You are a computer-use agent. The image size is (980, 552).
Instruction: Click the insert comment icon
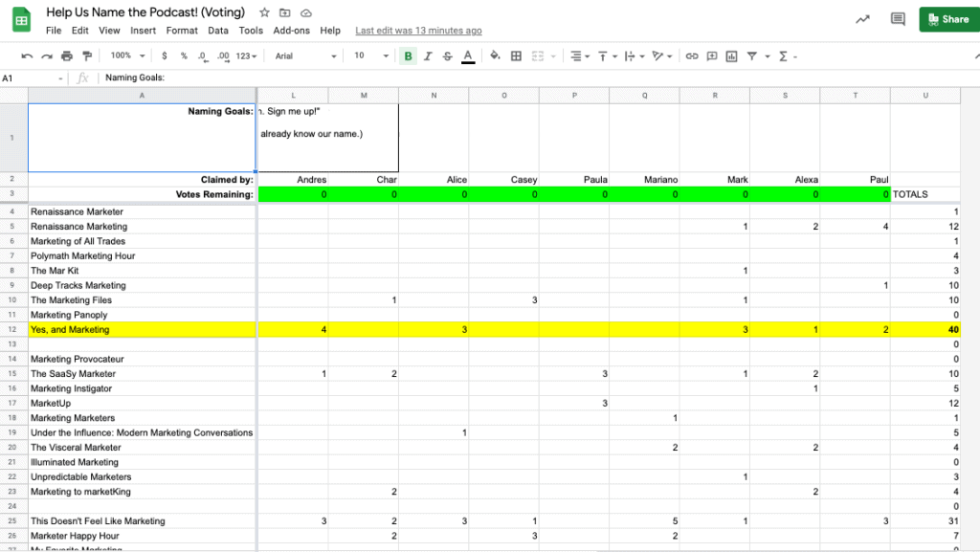tap(711, 56)
